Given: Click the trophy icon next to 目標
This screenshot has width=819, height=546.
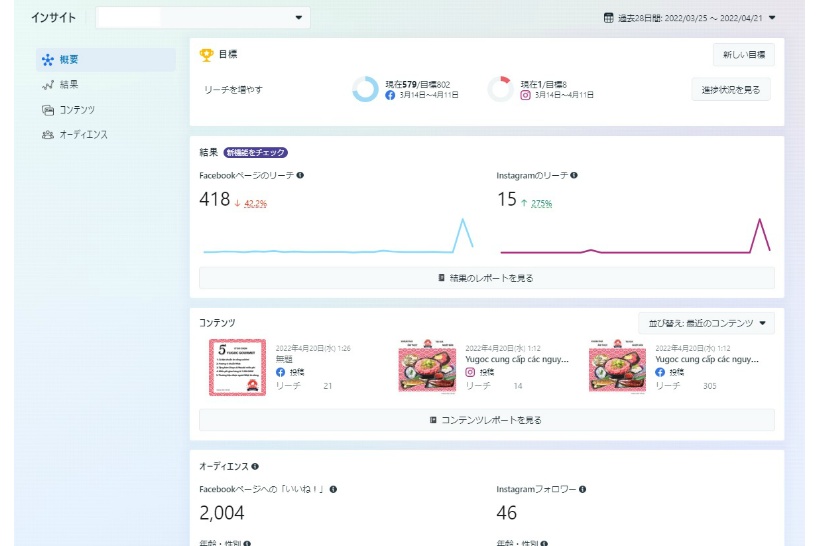Looking at the screenshot, I should (x=206, y=54).
